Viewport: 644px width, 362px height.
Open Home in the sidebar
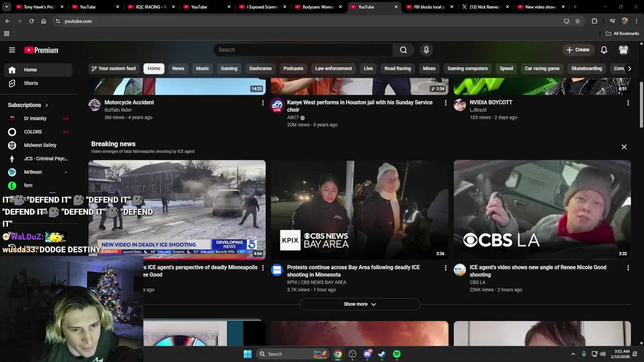pos(39,70)
